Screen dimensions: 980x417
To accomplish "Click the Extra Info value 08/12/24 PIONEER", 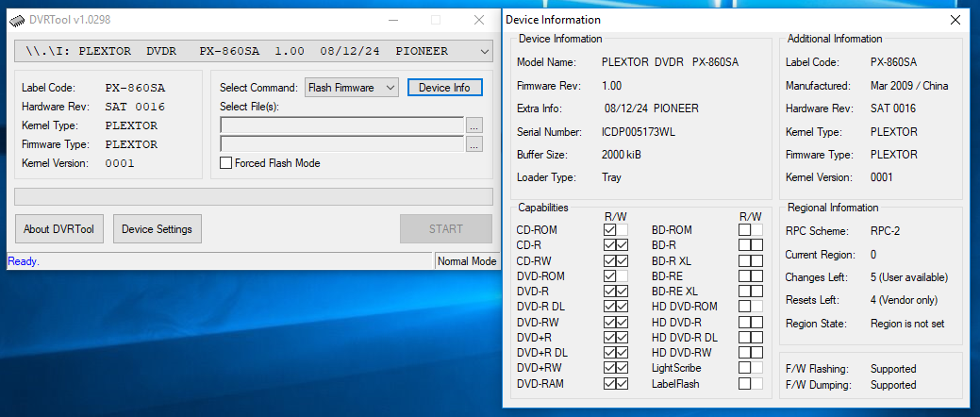I will coord(651,108).
